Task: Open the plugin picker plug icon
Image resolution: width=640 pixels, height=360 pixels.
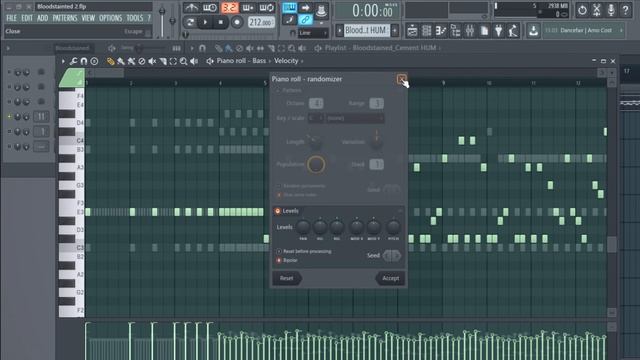Action: tap(499, 31)
